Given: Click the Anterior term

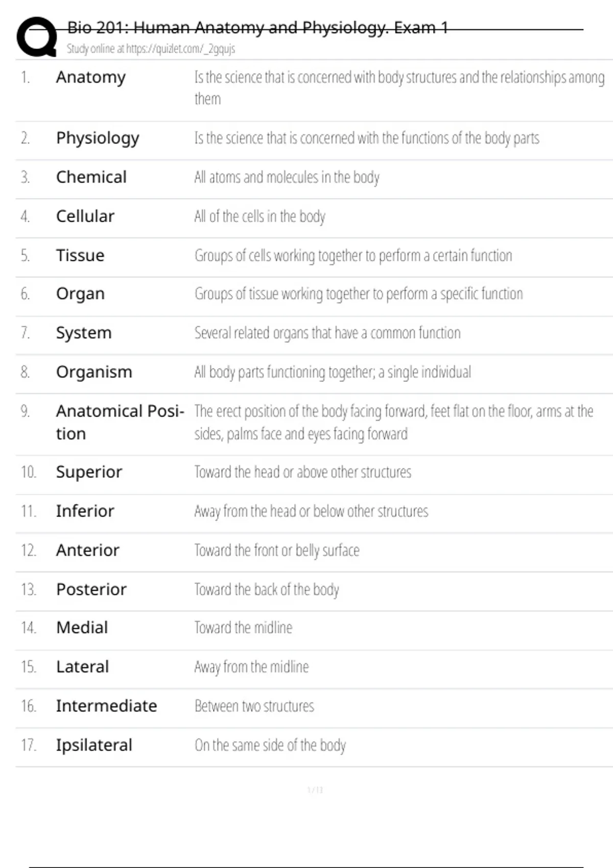Looking at the screenshot, I should click(88, 550).
